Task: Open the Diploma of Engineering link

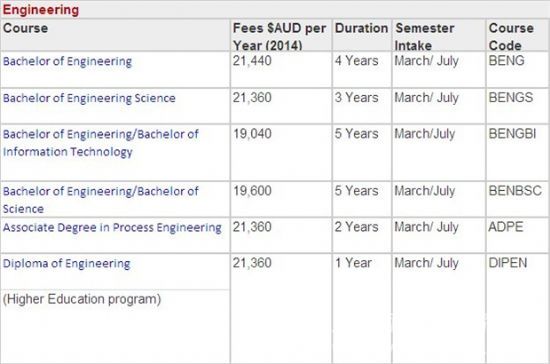Action: tap(67, 263)
